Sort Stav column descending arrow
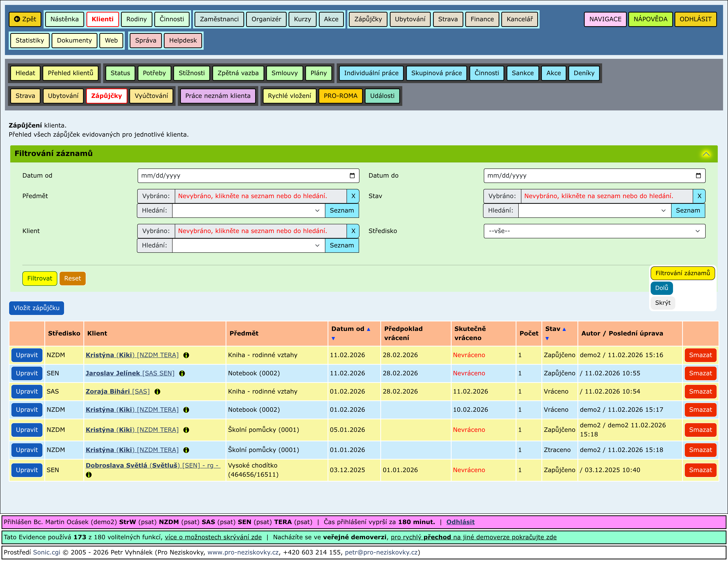The image size is (728, 570). tap(547, 338)
